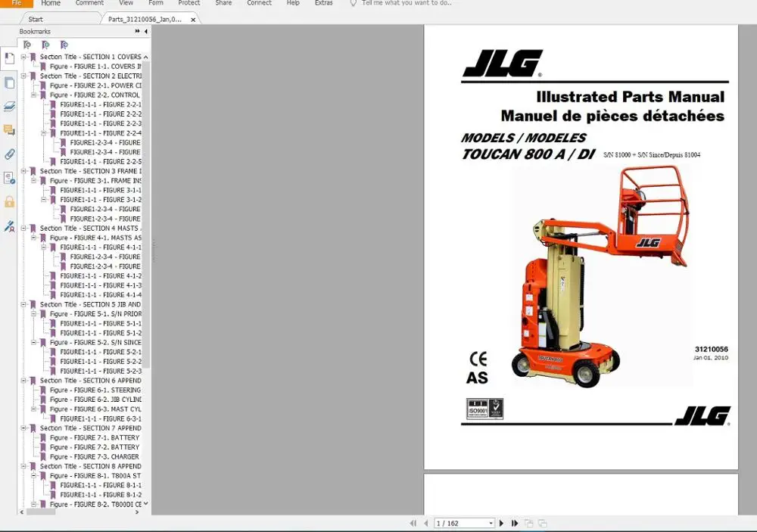The width and height of the screenshot is (757, 532).
Task: Open the Bookmarks panel icon in sidebar
Action: coord(9,58)
